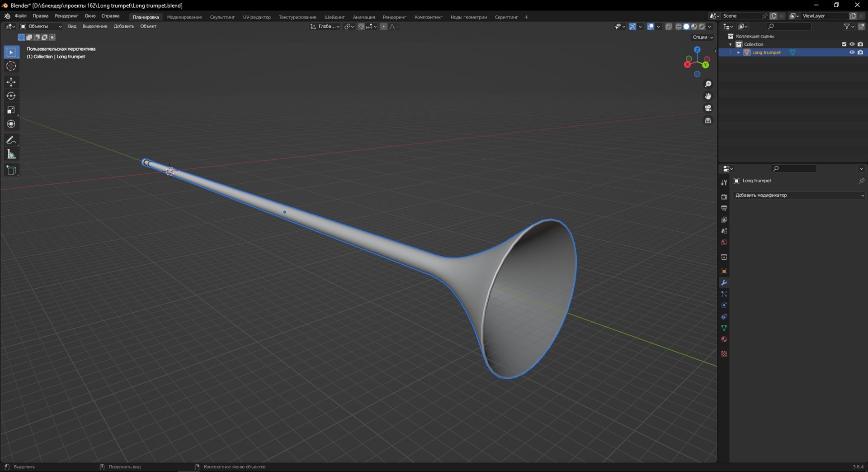Screen dimensions: 868x472
Task: Select the Annotate pencil tool
Action: coord(11,140)
